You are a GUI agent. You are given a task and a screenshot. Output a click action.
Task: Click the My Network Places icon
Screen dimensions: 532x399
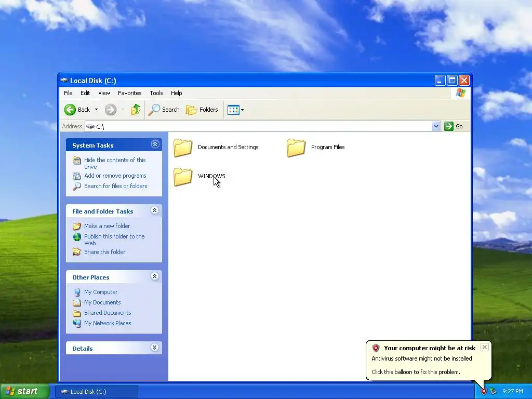(77, 323)
